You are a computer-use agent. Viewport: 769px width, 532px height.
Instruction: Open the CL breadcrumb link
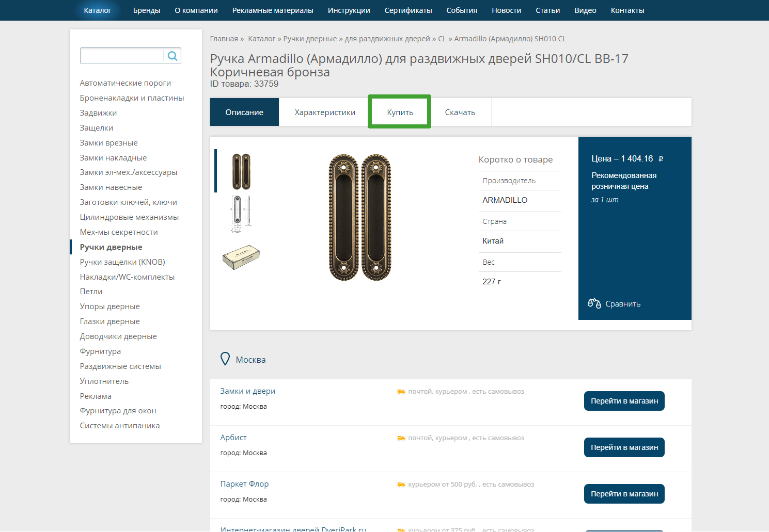tap(442, 39)
